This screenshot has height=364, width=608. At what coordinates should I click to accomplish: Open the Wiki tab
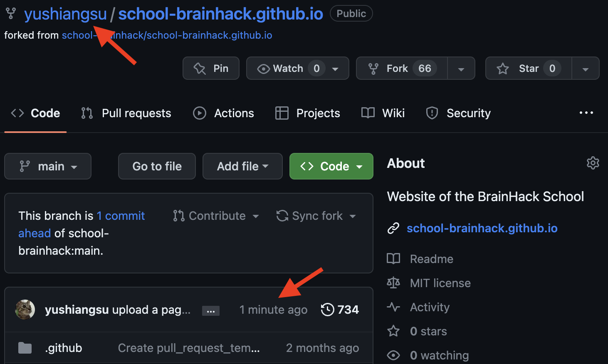(x=383, y=113)
